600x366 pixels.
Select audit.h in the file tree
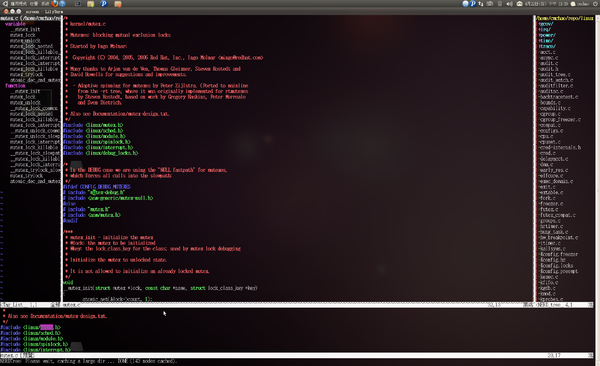[x=548, y=69]
